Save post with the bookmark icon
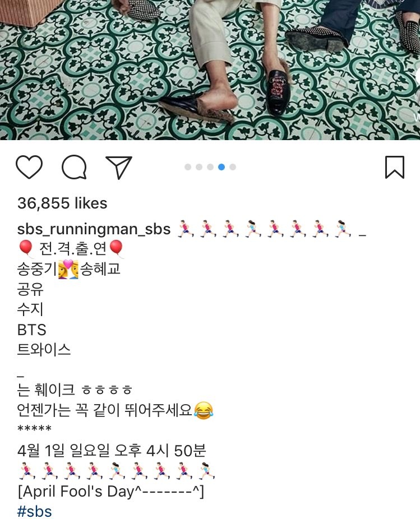The height and width of the screenshot is (519, 420). point(395,167)
